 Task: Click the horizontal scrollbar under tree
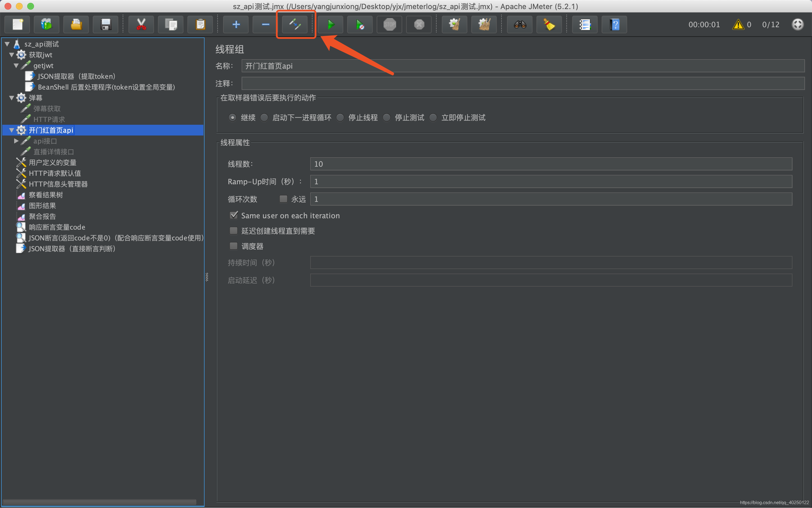click(99, 502)
